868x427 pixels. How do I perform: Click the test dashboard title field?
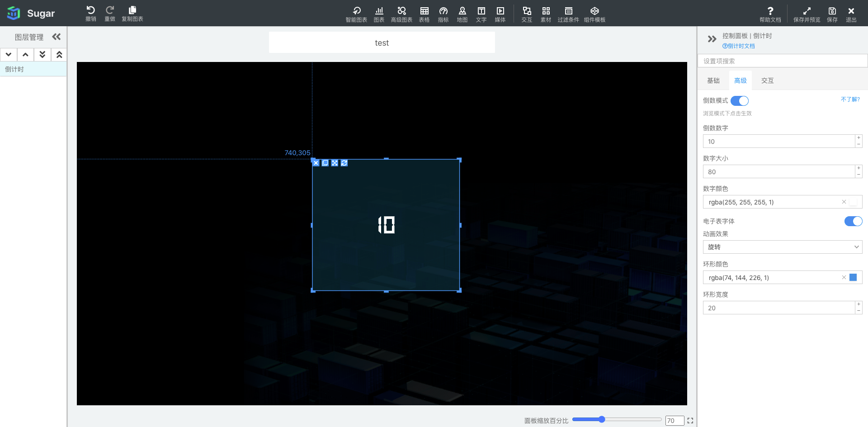(382, 43)
